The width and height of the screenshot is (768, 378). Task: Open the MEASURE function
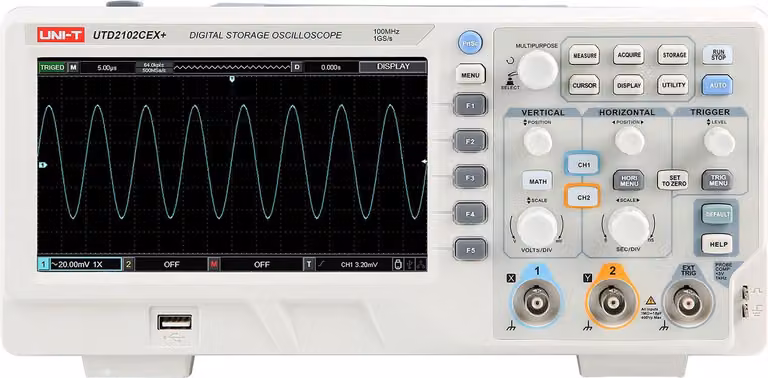point(584,55)
